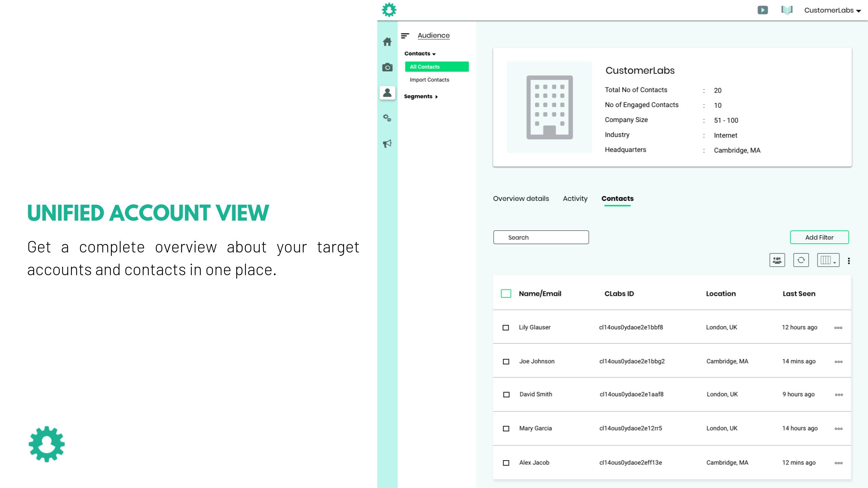868x488 pixels.
Task: Click the company building avatar image
Action: [x=549, y=107]
